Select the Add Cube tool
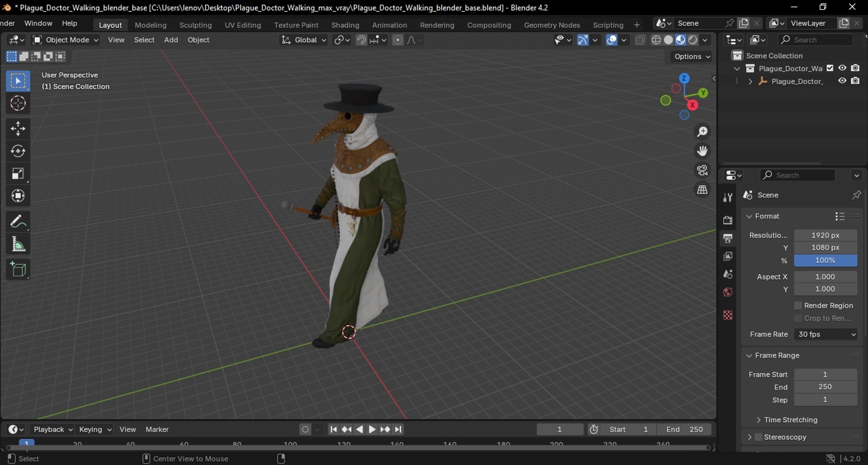This screenshot has height=465, width=868. pyautogui.click(x=18, y=270)
